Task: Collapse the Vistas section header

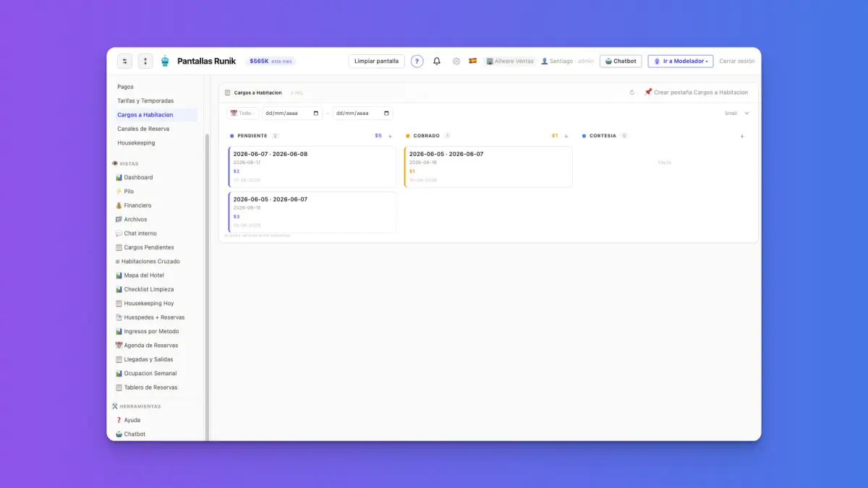Action: tap(126, 163)
